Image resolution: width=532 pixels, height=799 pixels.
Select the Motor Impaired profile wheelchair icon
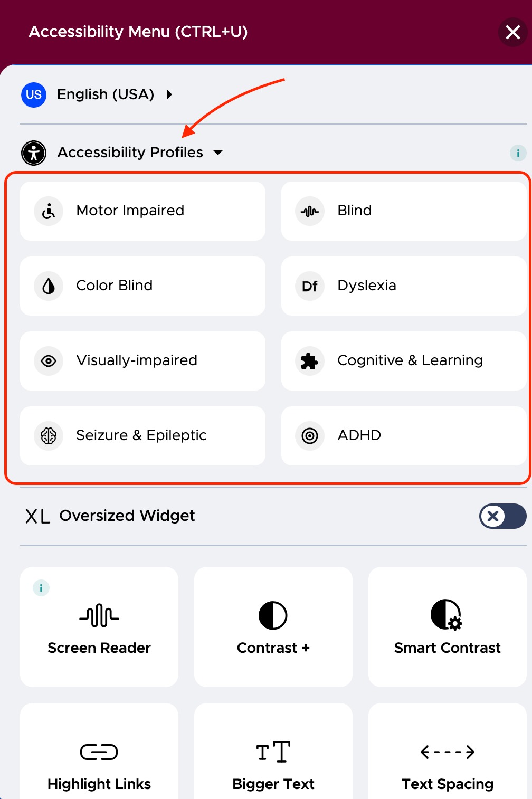[x=48, y=211]
